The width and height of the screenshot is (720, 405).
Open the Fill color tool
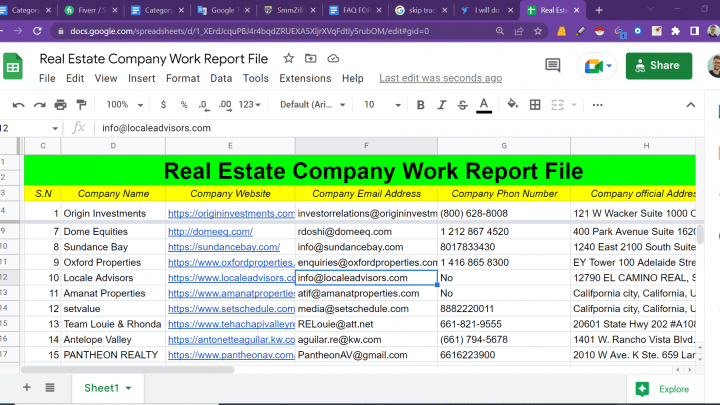click(513, 105)
